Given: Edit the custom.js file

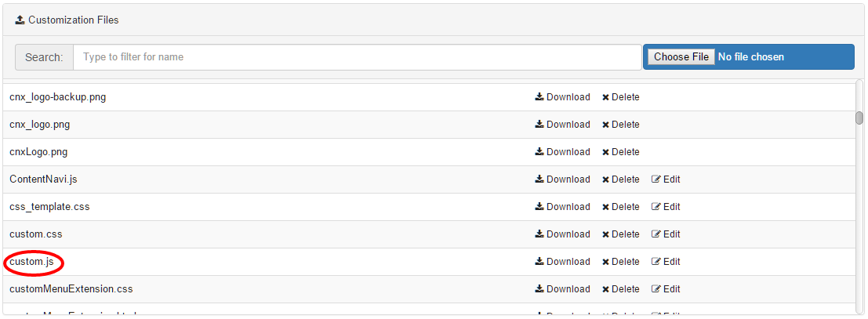Looking at the screenshot, I should (x=666, y=262).
